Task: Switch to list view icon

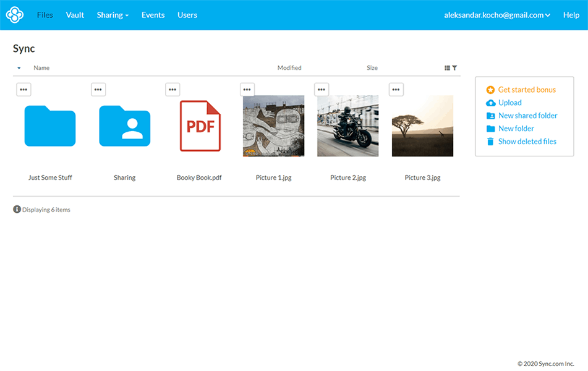Action: pos(447,68)
